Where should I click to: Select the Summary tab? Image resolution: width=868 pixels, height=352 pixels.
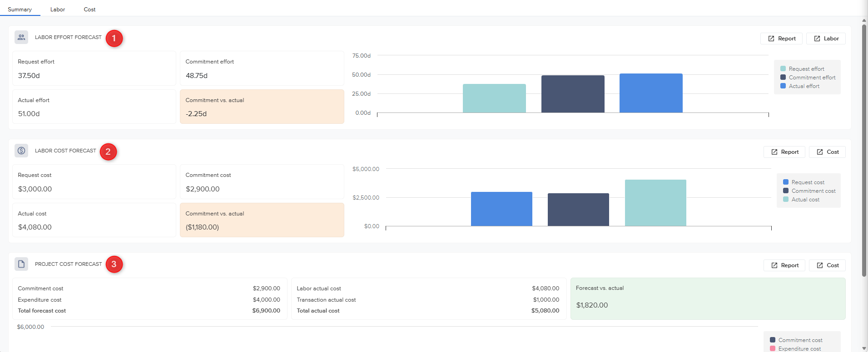tap(20, 9)
